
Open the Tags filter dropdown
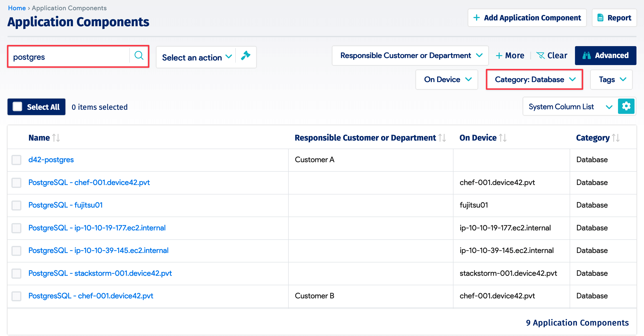tap(611, 79)
